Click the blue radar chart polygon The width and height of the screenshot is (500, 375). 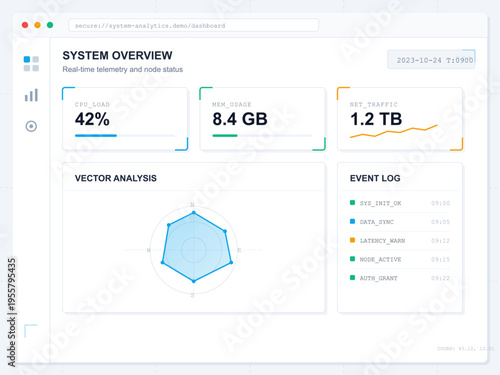197,247
